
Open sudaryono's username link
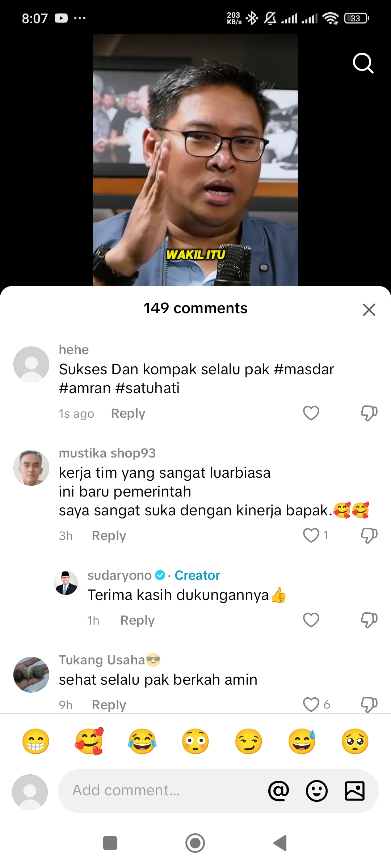[x=119, y=575]
